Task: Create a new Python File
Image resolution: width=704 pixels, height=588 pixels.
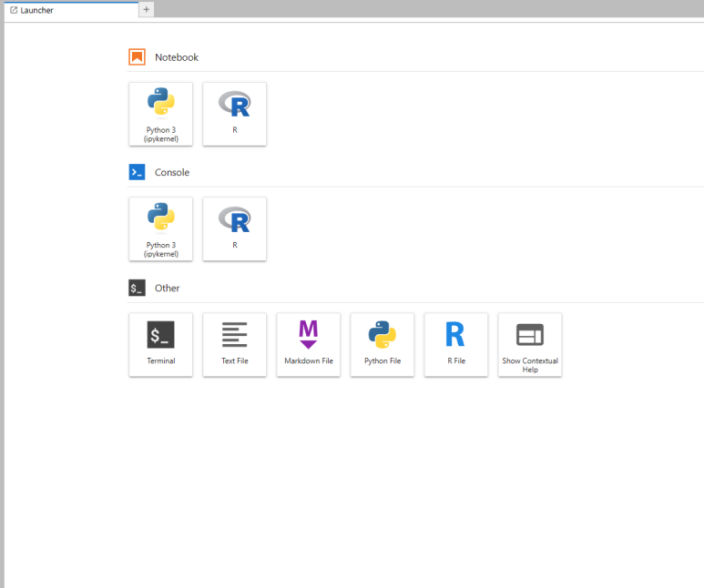Action: 383,345
